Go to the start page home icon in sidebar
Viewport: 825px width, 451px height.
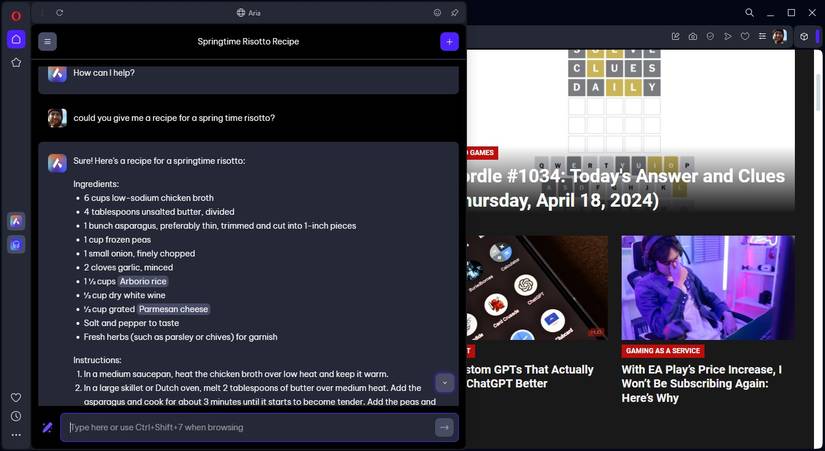point(16,39)
